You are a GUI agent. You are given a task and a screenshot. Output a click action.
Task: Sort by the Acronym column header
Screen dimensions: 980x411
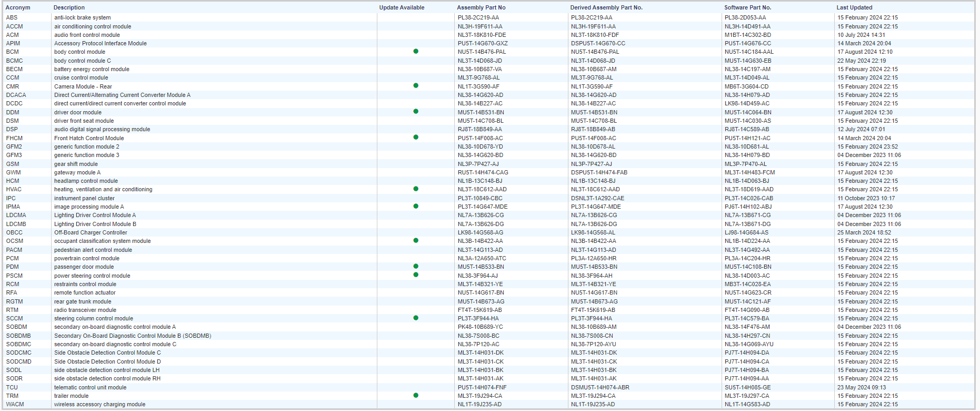tap(18, 7)
